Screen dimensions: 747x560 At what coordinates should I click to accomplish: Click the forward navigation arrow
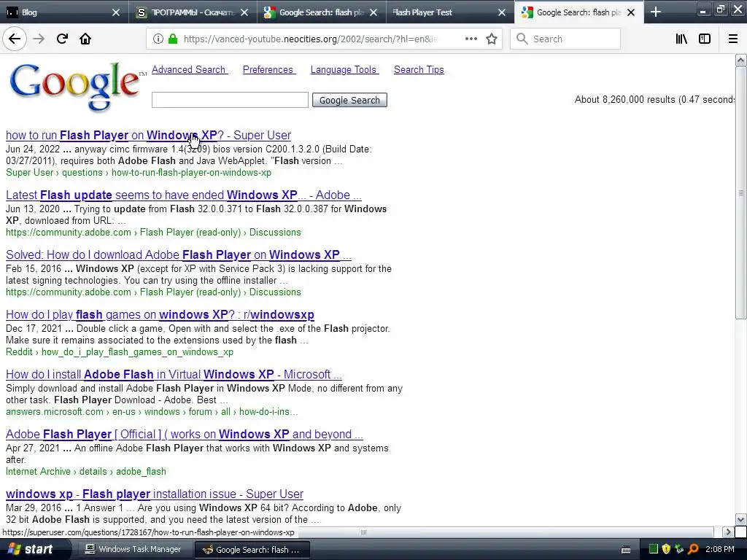(x=39, y=39)
